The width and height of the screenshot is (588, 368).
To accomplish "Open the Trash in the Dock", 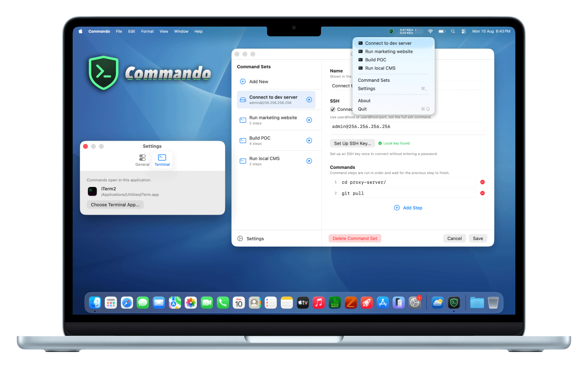I will 493,303.
